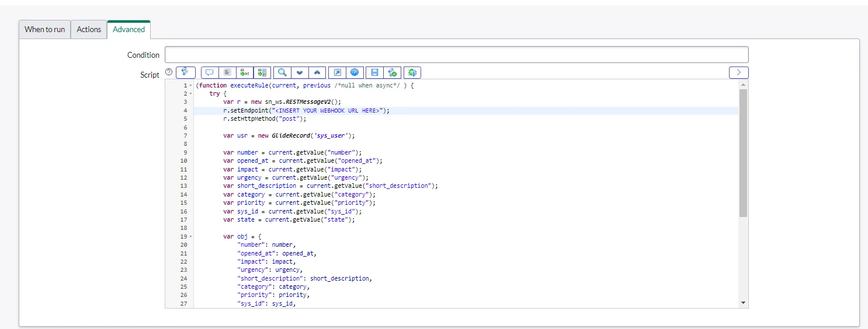This screenshot has height=329, width=868.
Task: Select the Advanced tab
Action: click(129, 29)
